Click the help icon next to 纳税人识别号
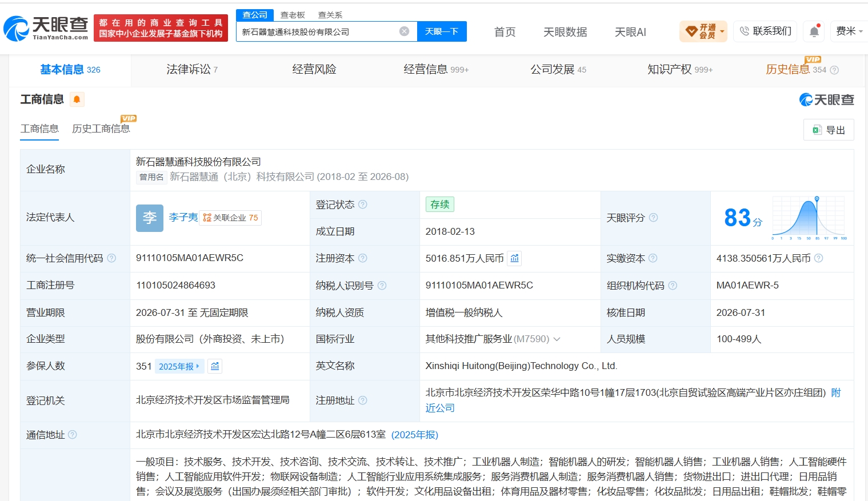The image size is (868, 501). click(382, 286)
